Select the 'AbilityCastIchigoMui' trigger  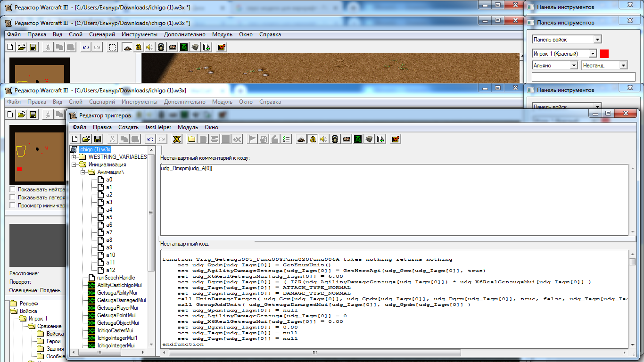[x=119, y=285]
